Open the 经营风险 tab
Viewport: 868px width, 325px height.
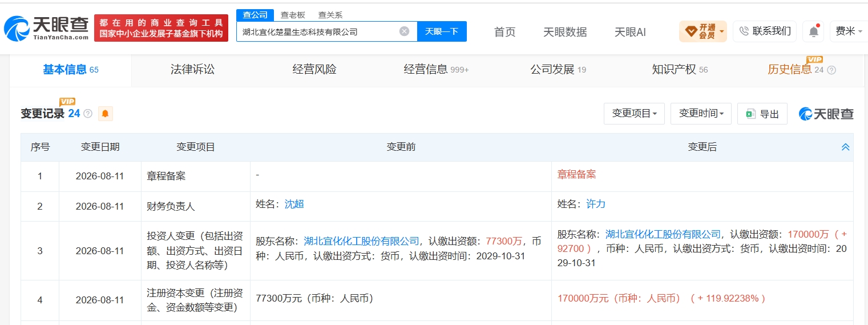[314, 70]
